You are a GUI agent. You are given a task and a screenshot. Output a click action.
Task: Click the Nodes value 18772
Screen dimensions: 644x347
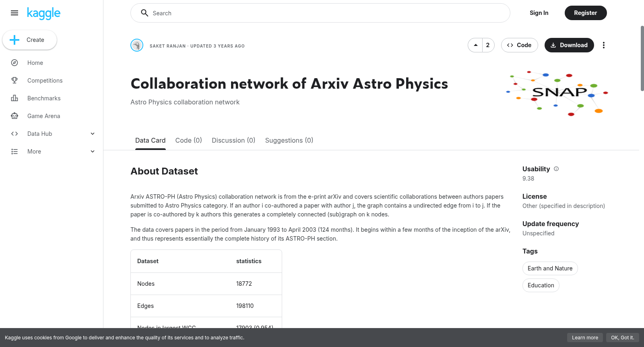244,284
